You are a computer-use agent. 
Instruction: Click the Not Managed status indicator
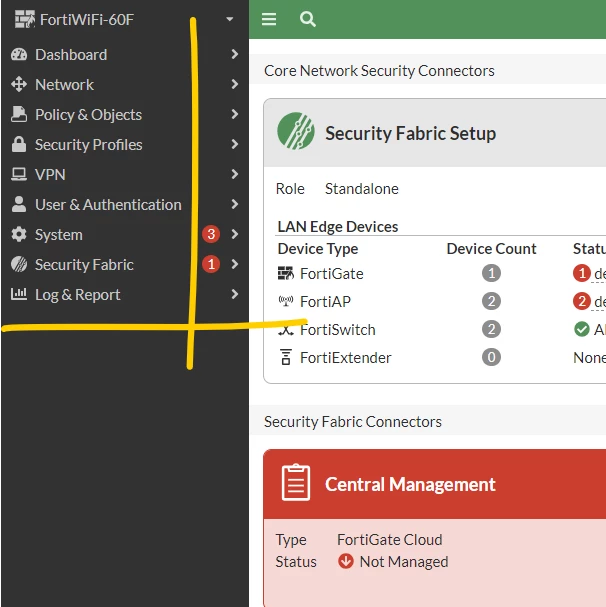click(x=393, y=561)
